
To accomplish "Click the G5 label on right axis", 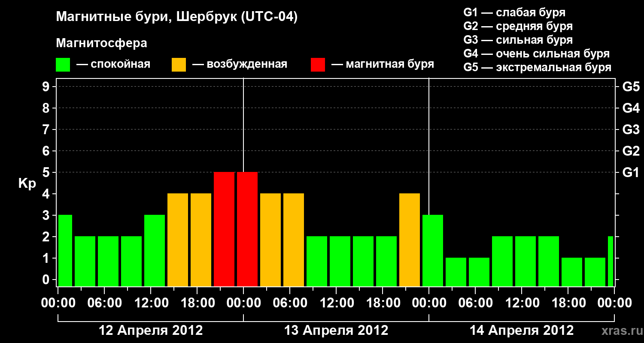I will pos(631,87).
